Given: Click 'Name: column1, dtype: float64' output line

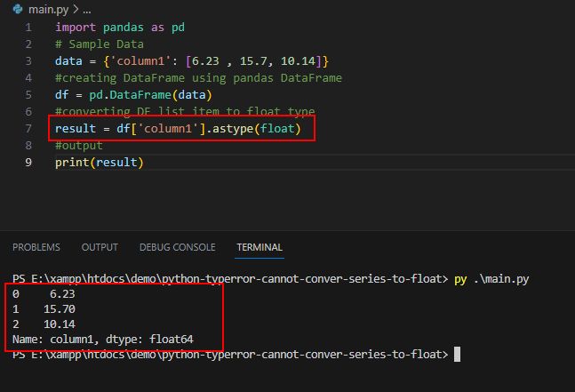Looking at the screenshot, I should pyautogui.click(x=103, y=340).
